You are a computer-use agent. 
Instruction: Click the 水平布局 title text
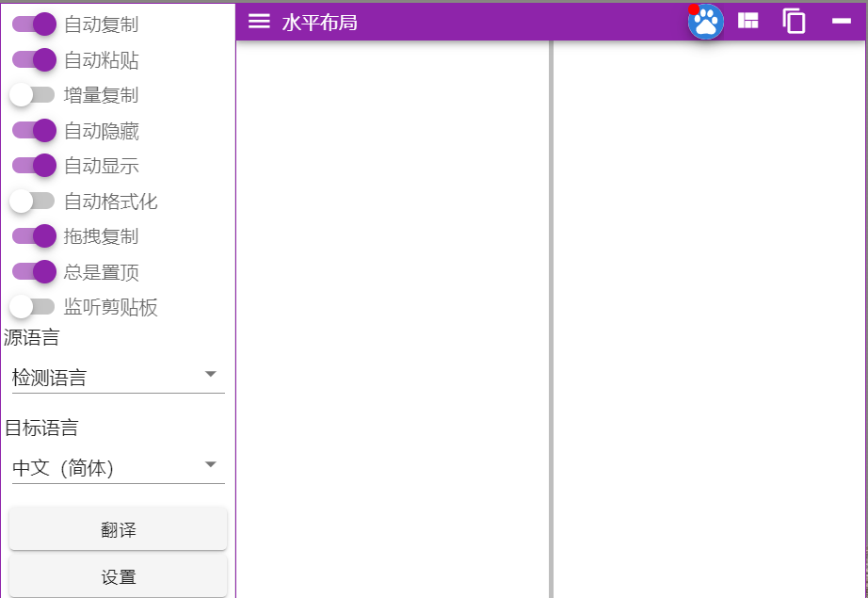pyautogui.click(x=319, y=23)
